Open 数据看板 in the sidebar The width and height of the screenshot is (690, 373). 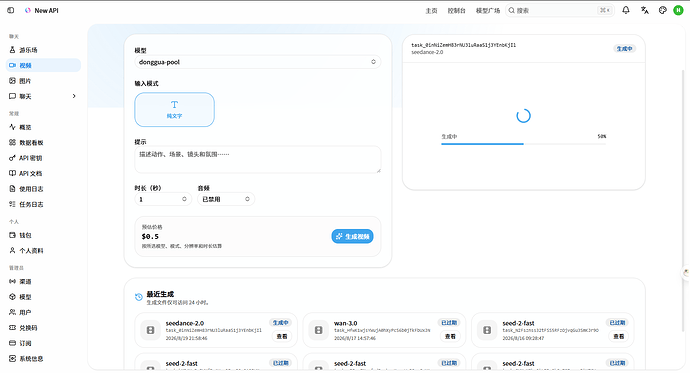[43, 143]
